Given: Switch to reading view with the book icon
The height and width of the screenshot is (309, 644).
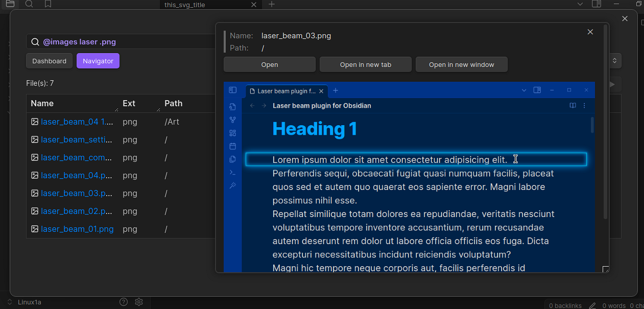Looking at the screenshot, I should click(573, 106).
